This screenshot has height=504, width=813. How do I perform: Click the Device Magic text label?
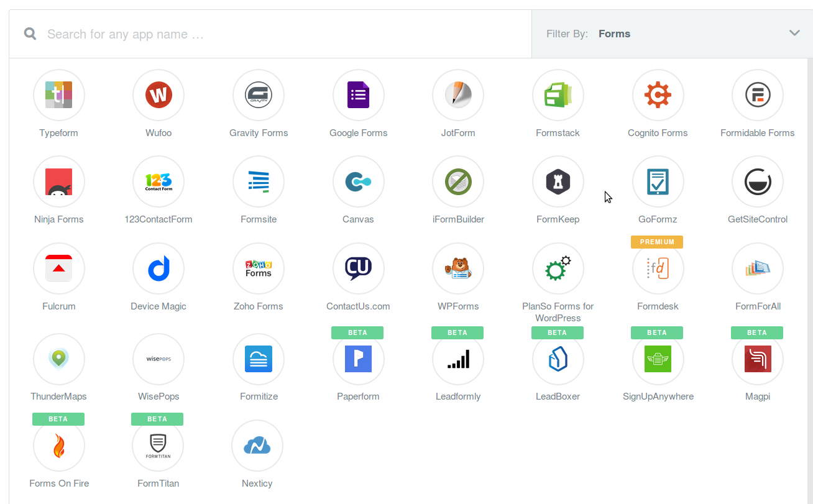158,306
